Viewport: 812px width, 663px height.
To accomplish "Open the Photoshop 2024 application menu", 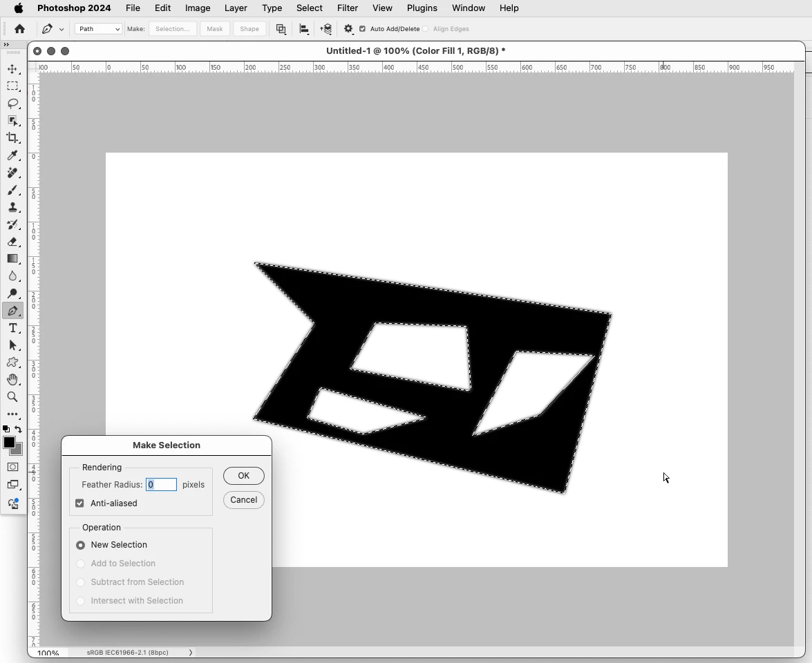I will 74,8.
